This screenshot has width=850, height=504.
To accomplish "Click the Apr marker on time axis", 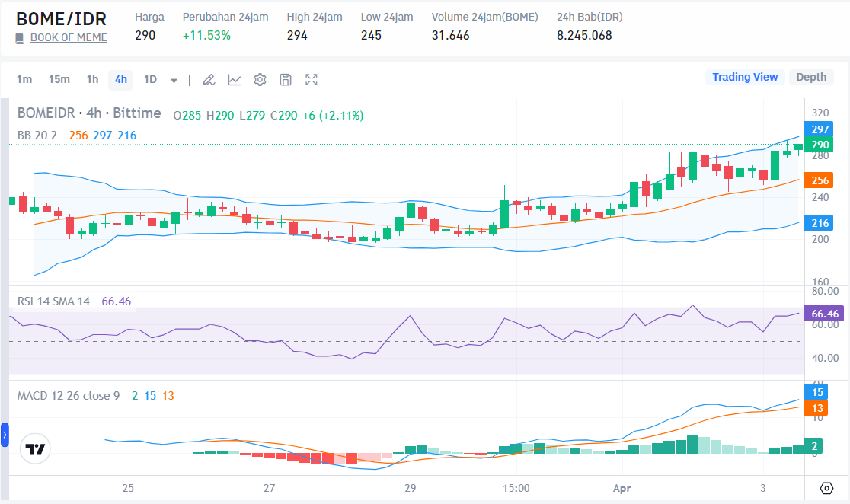I will 622,488.
